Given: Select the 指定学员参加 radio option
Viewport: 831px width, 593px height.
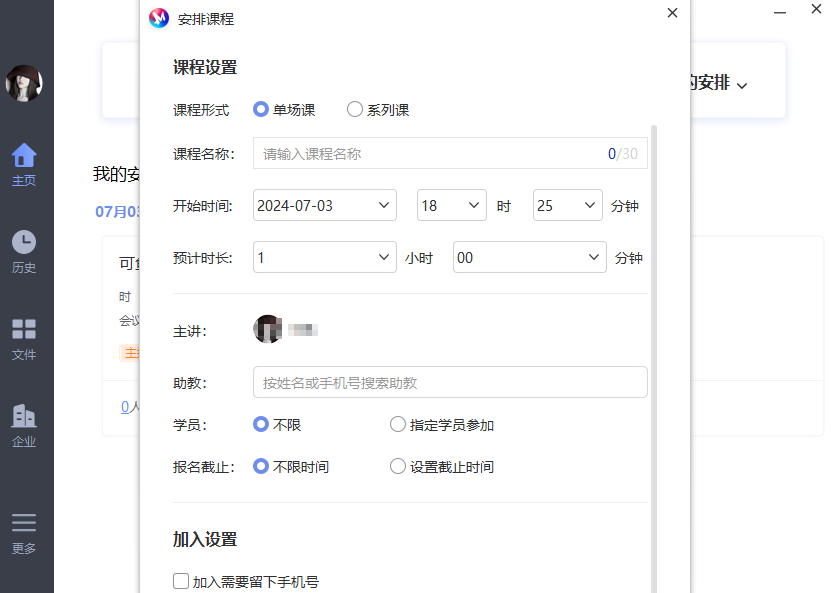Looking at the screenshot, I should point(398,425).
